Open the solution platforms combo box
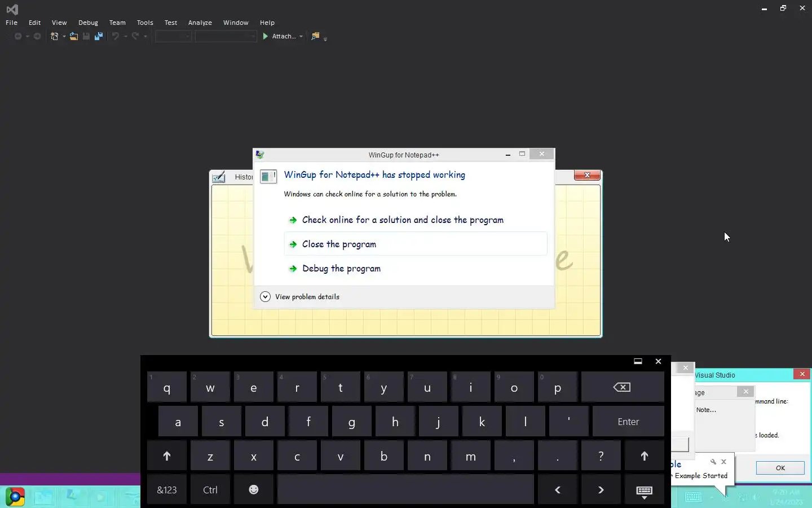Screen dimensions: 812x508 [x=226, y=36]
